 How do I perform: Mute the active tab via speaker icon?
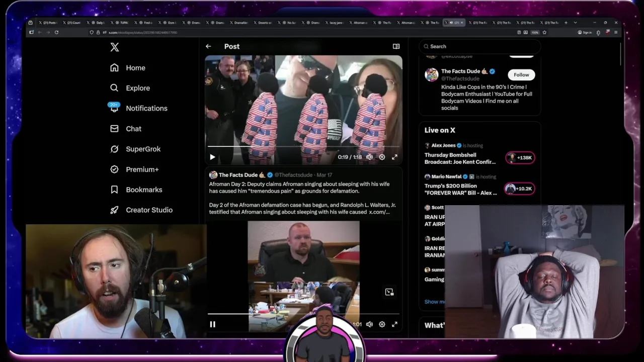(x=451, y=23)
